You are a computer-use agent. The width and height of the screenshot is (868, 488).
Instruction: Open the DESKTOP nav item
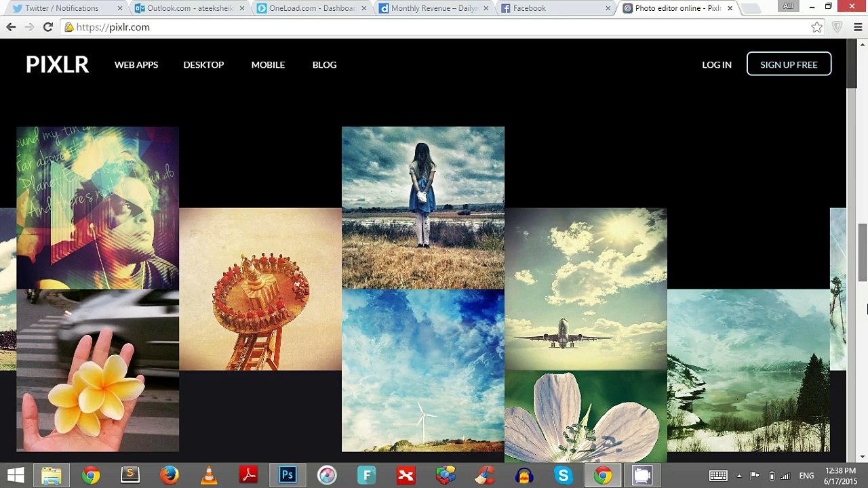pyautogui.click(x=203, y=64)
